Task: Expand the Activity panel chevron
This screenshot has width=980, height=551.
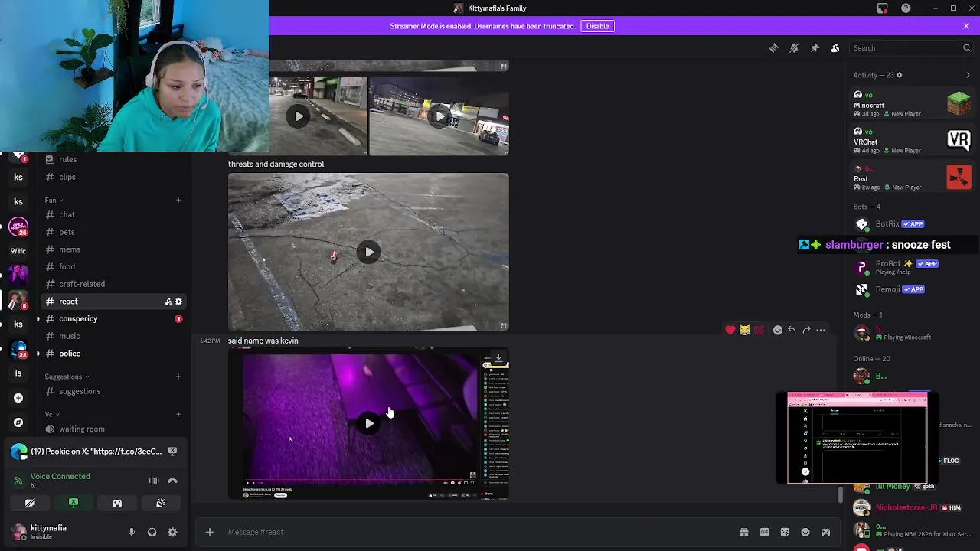Action: [x=968, y=75]
